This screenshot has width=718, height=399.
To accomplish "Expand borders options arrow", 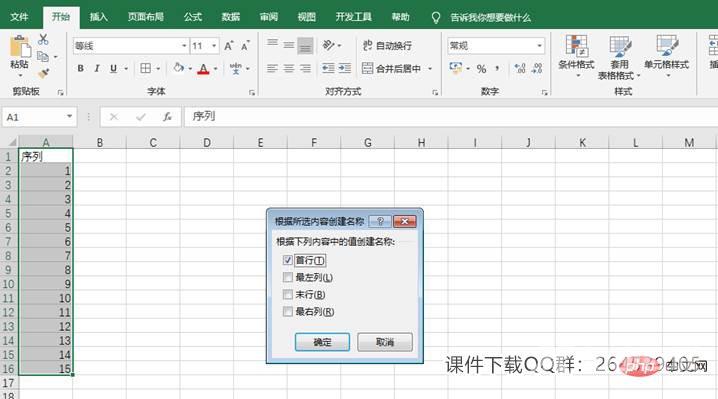I will click(158, 69).
